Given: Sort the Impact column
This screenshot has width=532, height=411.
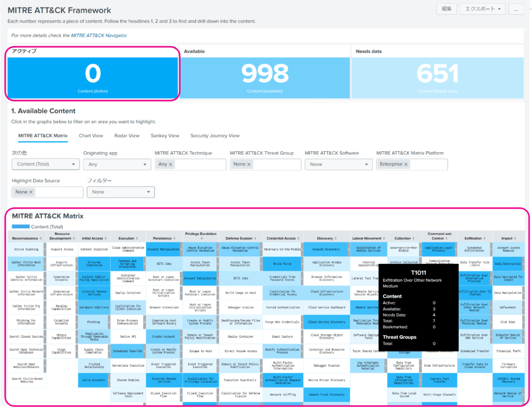Looking at the screenshot, I should 515,239.
